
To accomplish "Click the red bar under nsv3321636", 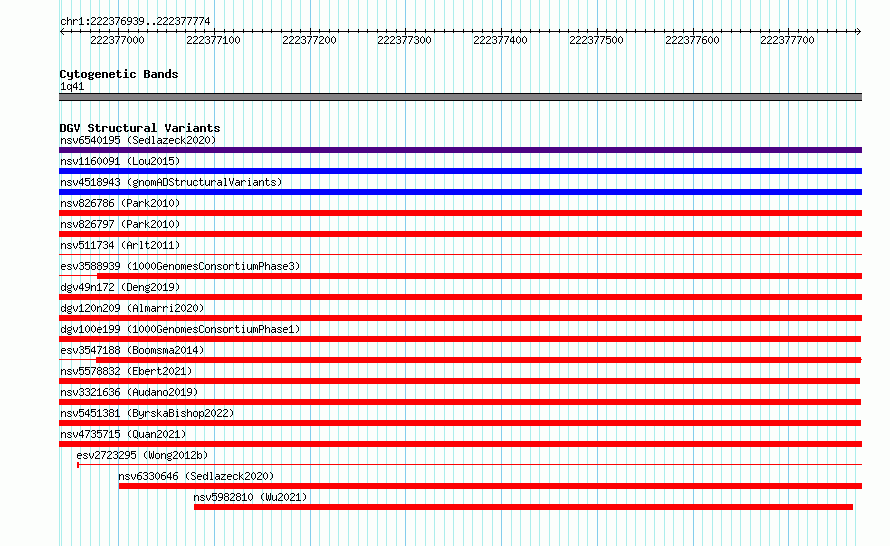I will point(460,402).
